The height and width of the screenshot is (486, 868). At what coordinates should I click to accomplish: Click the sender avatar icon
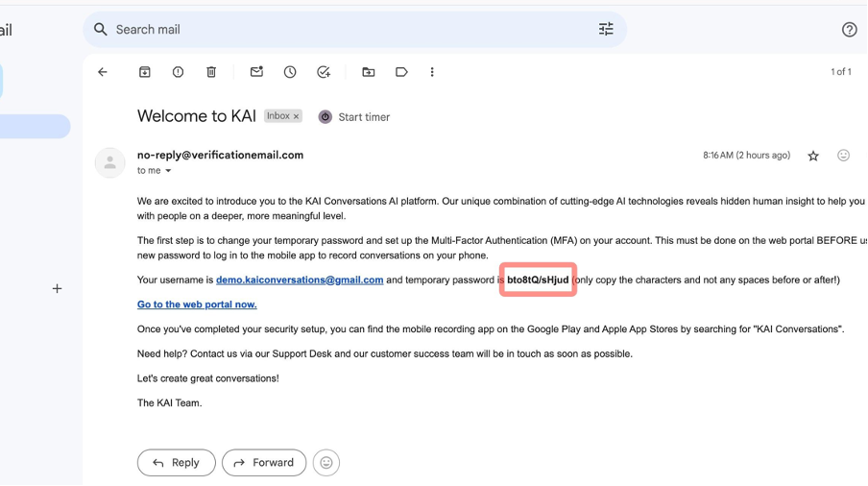click(x=109, y=162)
